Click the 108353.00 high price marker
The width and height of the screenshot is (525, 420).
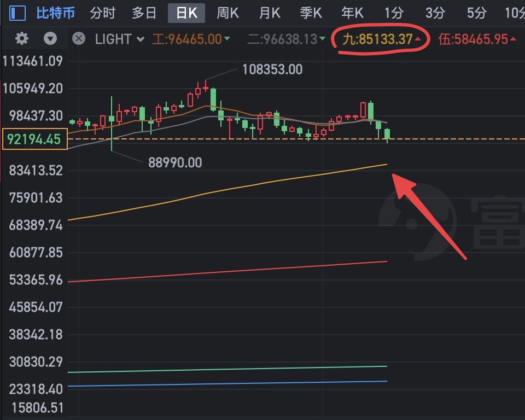click(x=272, y=69)
